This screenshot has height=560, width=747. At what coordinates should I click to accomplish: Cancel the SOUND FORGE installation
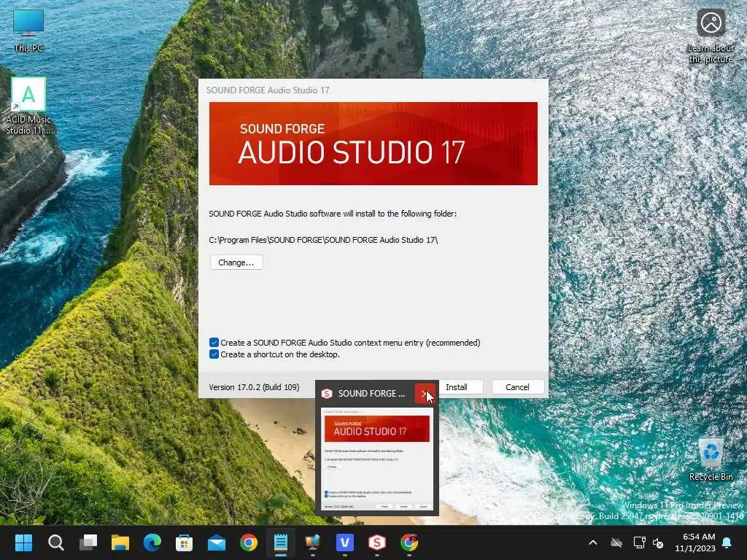coord(517,387)
